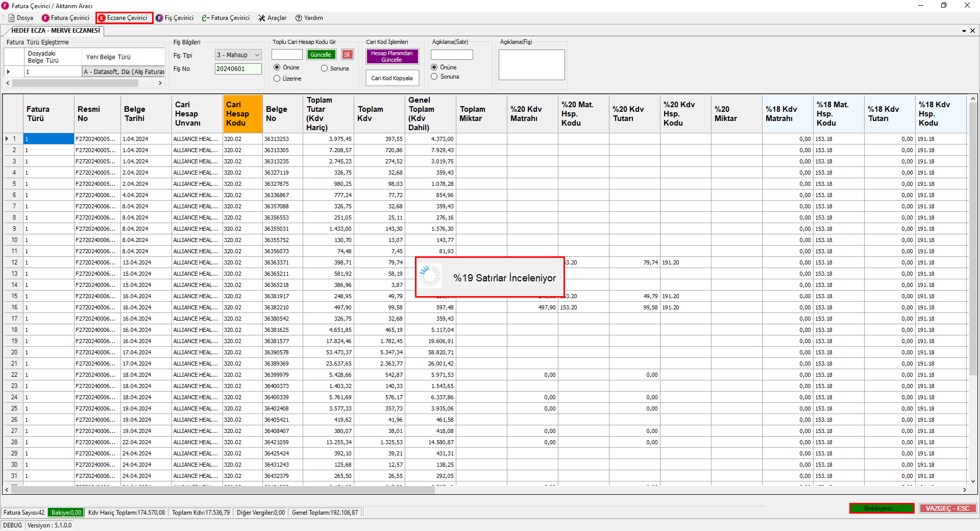This screenshot has height=531, width=980.
Task: Click the green Bakiye:0,00 status label
Action: (66, 513)
